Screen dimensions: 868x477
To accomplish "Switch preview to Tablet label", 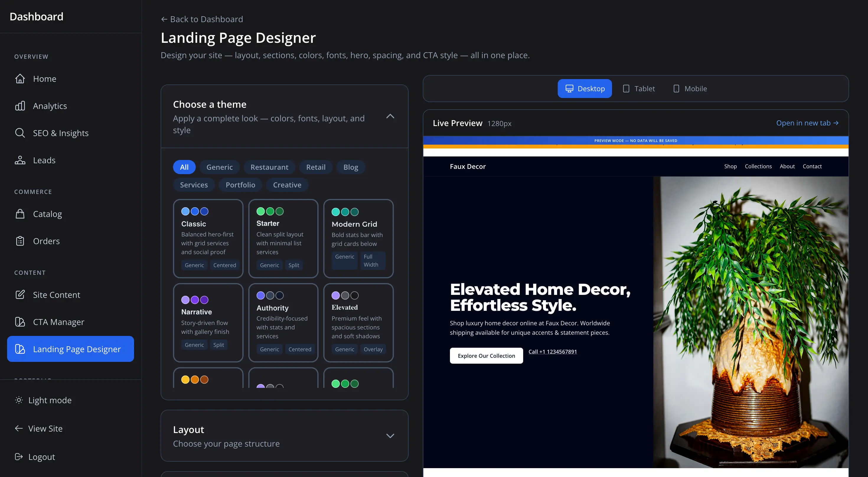I will 645,89.
